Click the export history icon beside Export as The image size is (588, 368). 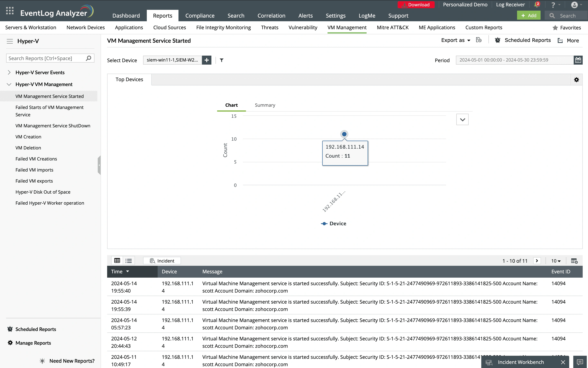pos(478,40)
